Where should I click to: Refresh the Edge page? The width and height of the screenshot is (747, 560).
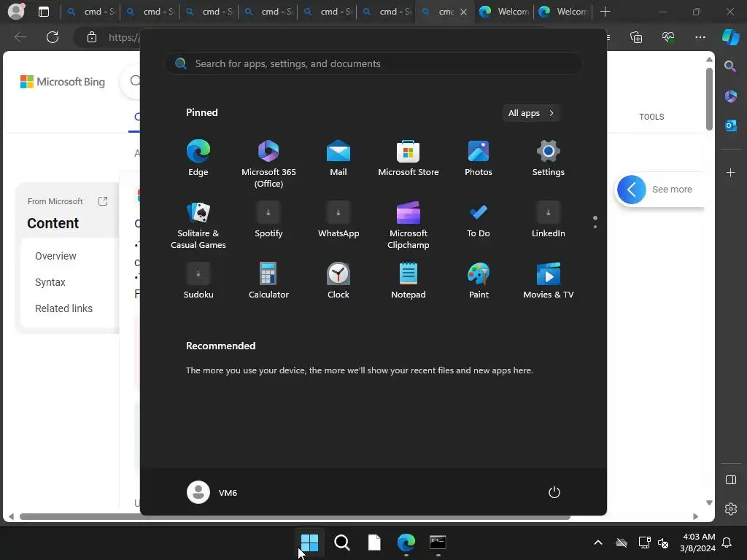[x=53, y=37]
